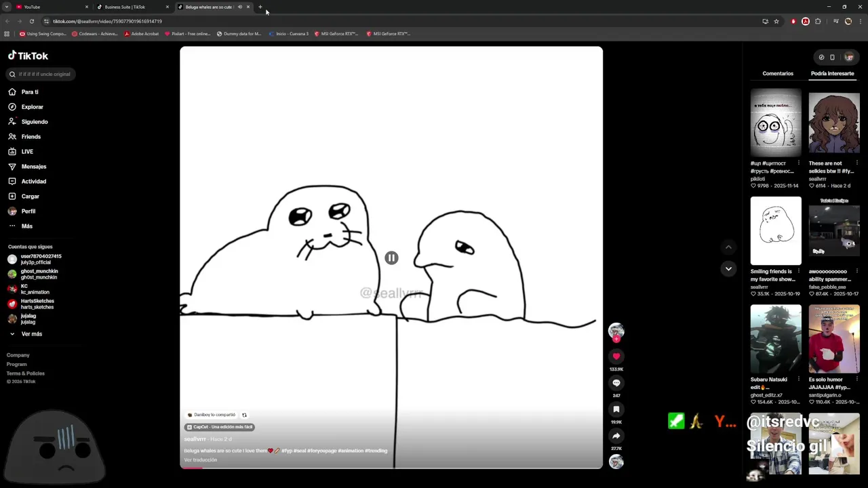
Task: Open Adobe Acrobat extension icon
Action: point(805,21)
